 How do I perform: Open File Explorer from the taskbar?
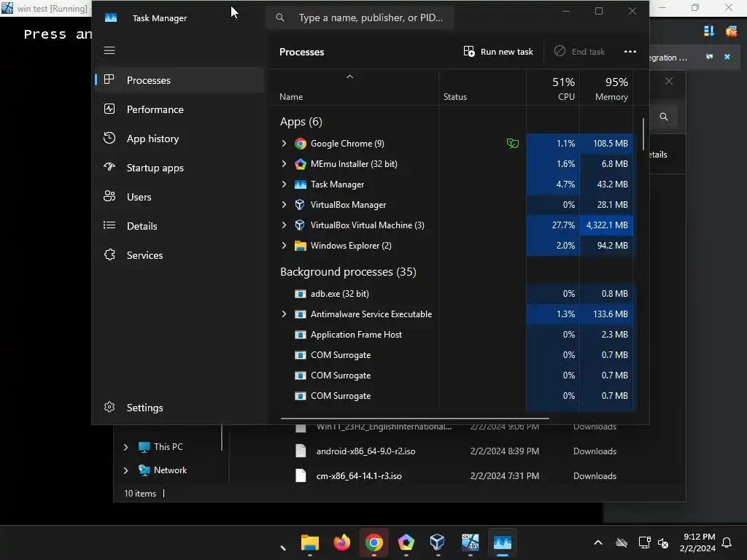coord(309,542)
